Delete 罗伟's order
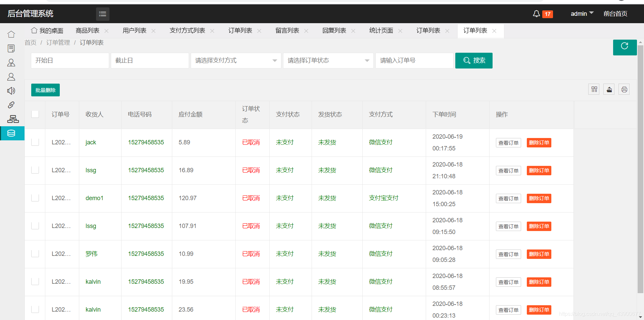644x320 pixels. [x=539, y=254]
